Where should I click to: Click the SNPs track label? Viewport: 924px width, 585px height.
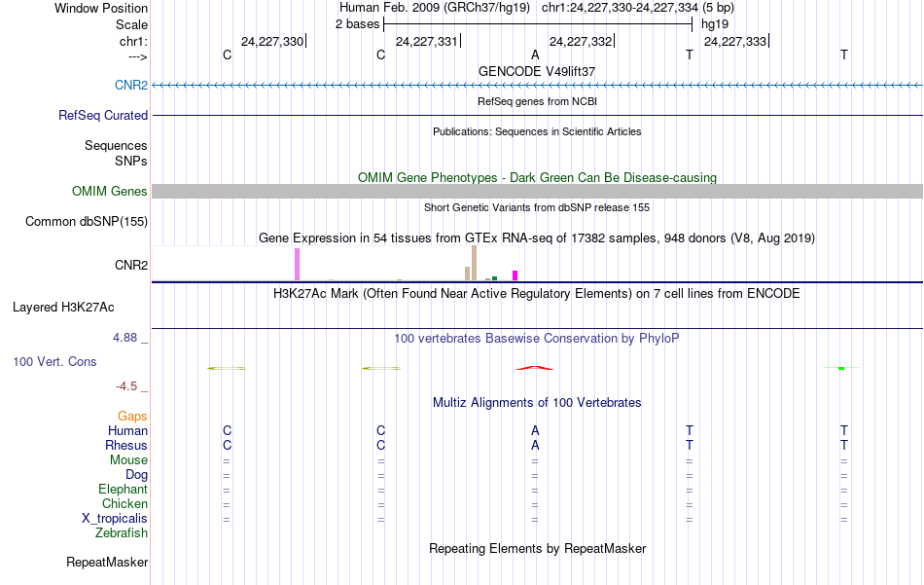point(131,161)
